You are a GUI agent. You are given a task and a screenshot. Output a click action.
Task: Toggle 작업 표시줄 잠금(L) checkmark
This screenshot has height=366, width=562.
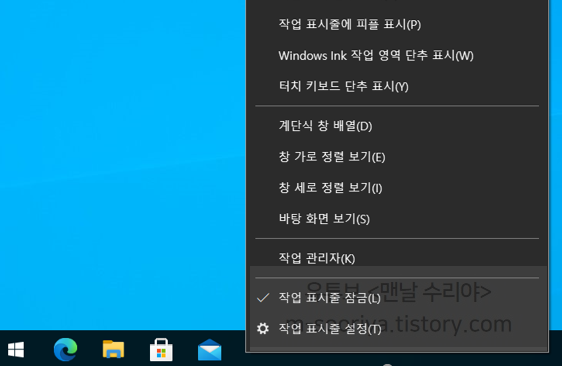[263, 298]
